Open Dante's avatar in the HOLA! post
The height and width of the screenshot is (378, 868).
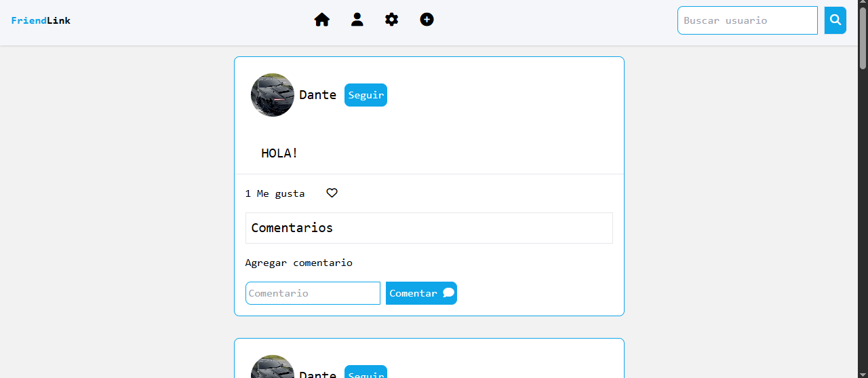tap(273, 95)
